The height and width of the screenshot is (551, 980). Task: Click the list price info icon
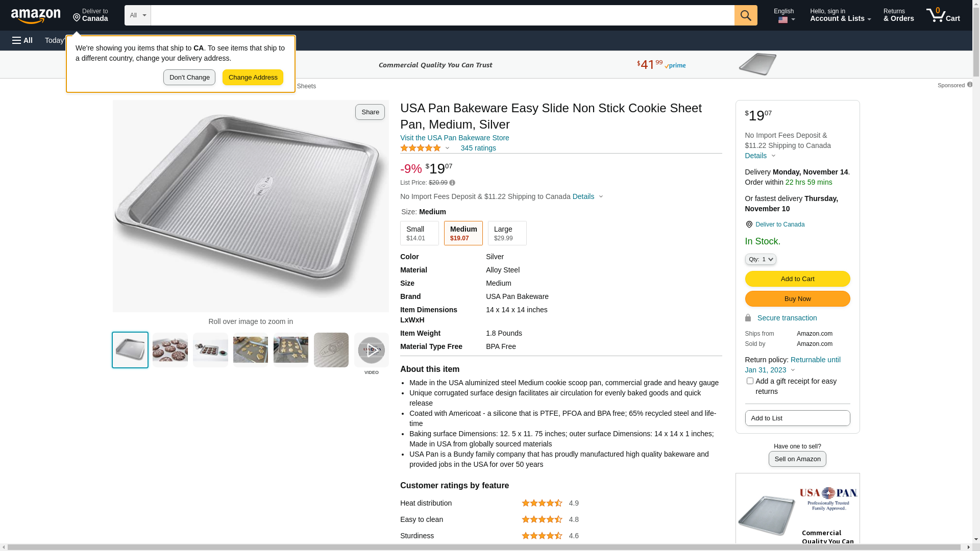(x=452, y=183)
